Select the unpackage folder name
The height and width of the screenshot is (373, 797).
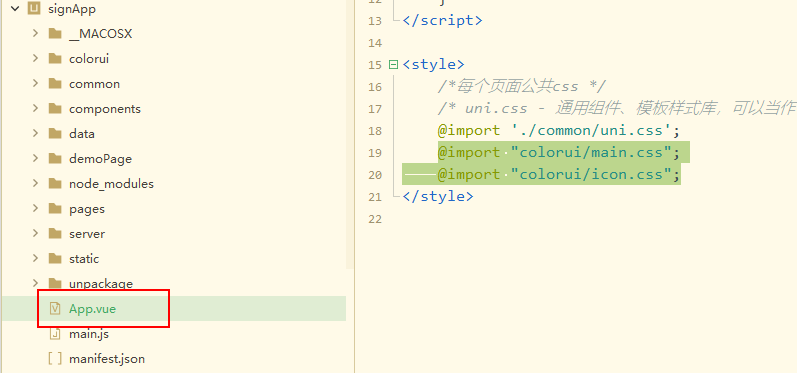click(101, 284)
